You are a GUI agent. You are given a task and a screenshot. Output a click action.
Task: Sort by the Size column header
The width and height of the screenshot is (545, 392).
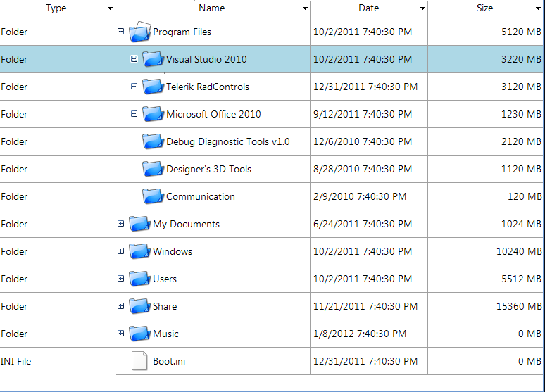(x=484, y=8)
